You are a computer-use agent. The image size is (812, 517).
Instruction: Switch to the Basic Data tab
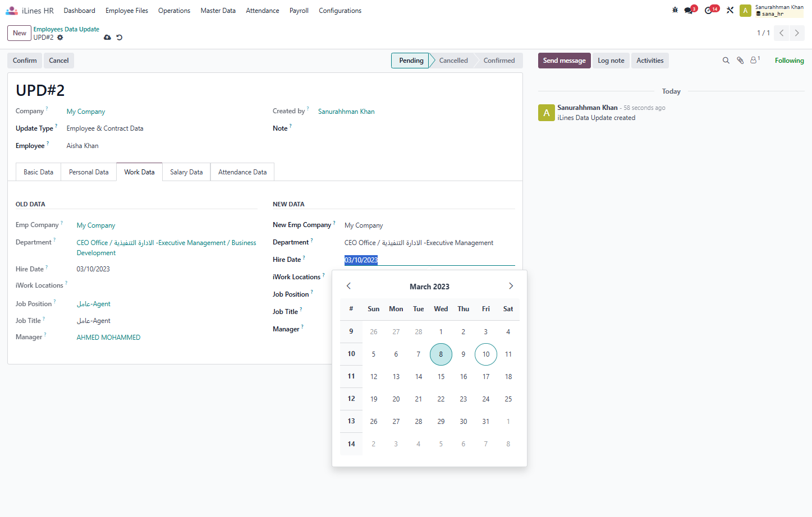38,172
